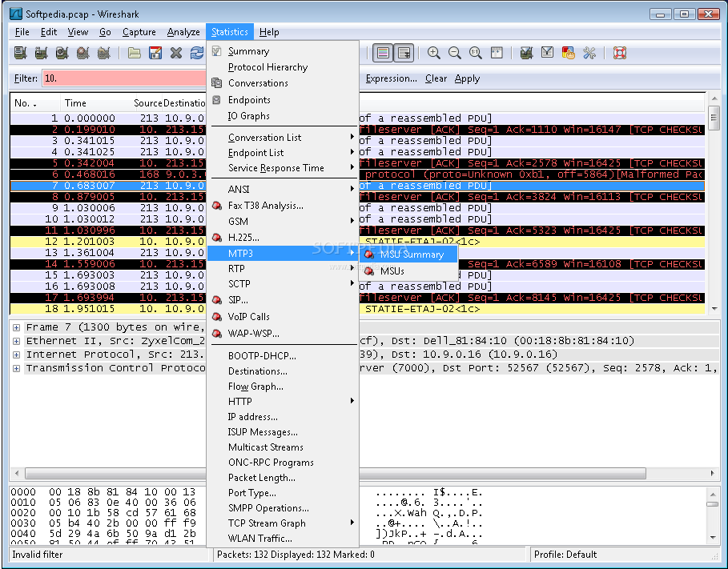Screen dimensions: 728x569
Task: Expand TCP Stream Graph submenu
Action: (282, 523)
